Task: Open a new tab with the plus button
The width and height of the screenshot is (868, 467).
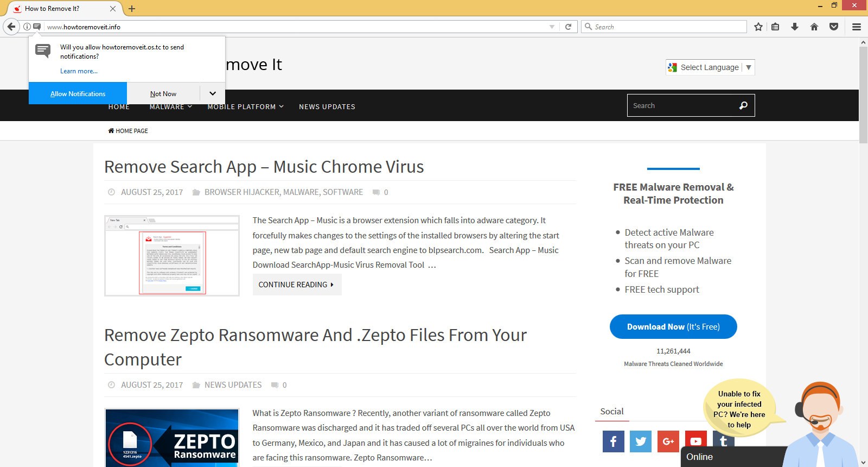Action: click(x=132, y=9)
